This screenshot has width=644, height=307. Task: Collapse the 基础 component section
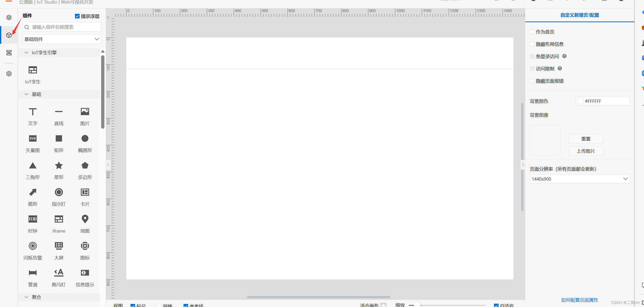[x=26, y=94]
